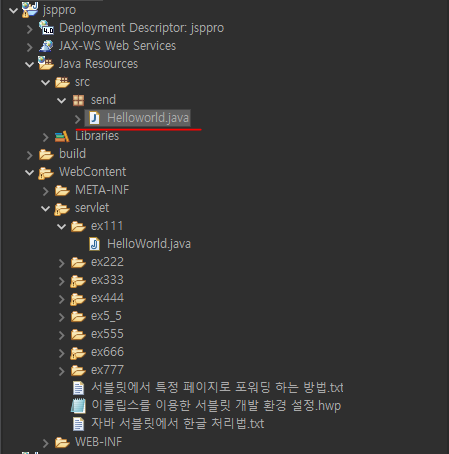Select '자바 서블릿에서 한글 처리법.txt' label

178,423
